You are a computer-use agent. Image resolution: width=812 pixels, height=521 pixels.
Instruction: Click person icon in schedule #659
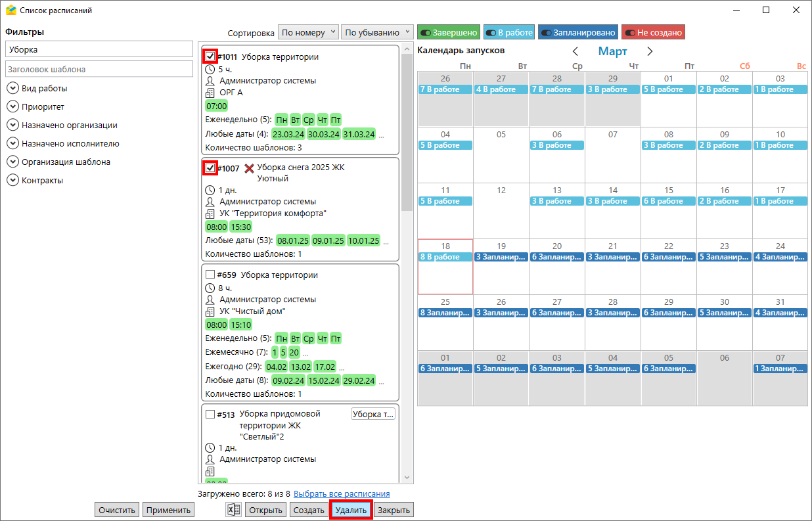(x=210, y=300)
